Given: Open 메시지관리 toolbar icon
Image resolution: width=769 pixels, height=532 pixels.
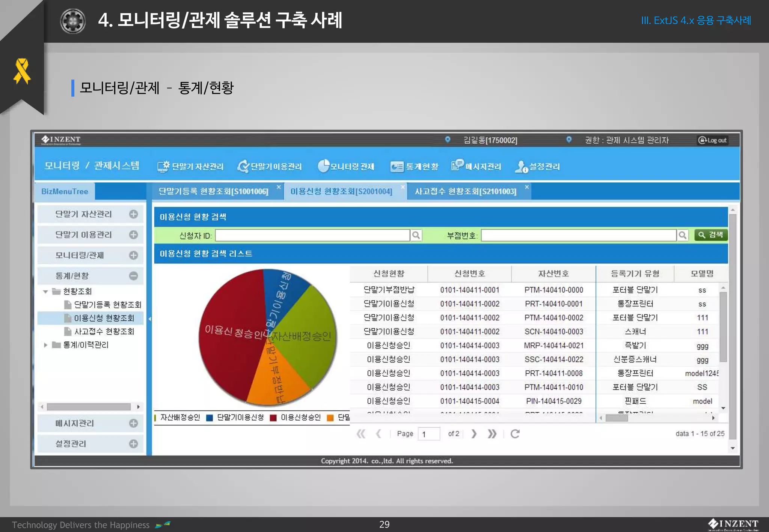Looking at the screenshot, I should 457,165.
